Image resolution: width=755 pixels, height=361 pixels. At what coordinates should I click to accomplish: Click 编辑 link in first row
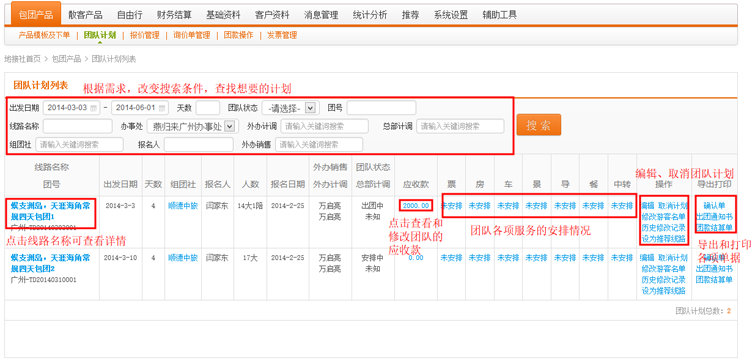pyautogui.click(x=648, y=206)
